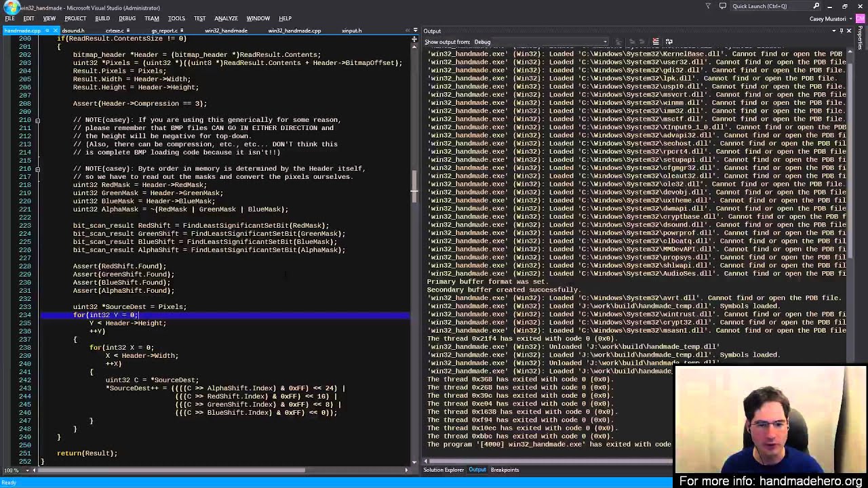Open Show output from Debug dropdown
The height and width of the screenshot is (488, 868).
(540, 42)
